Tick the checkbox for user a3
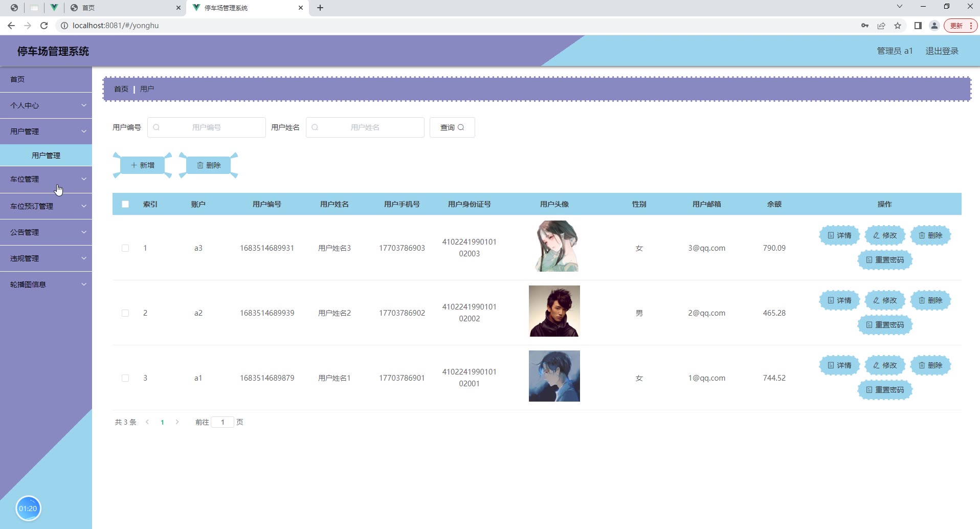Image resolution: width=980 pixels, height=529 pixels. pyautogui.click(x=125, y=248)
